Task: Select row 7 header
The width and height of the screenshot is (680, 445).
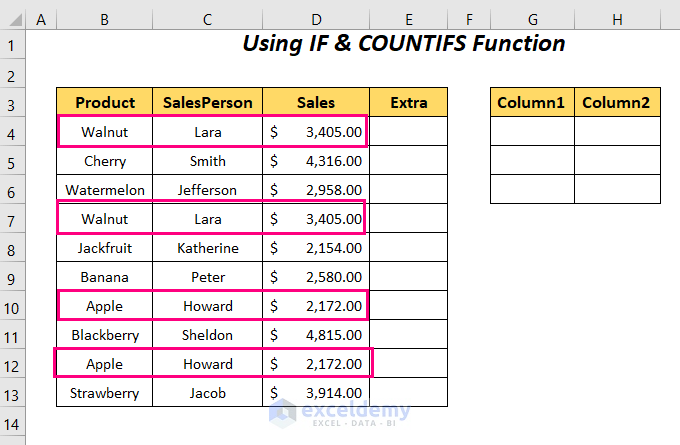Action: coord(12,219)
